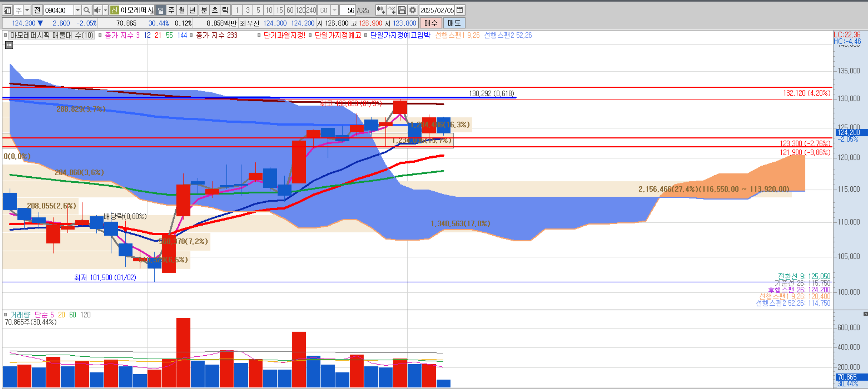Click the red 매수 buy button
Screen dimensions: 868x389
[431, 23]
